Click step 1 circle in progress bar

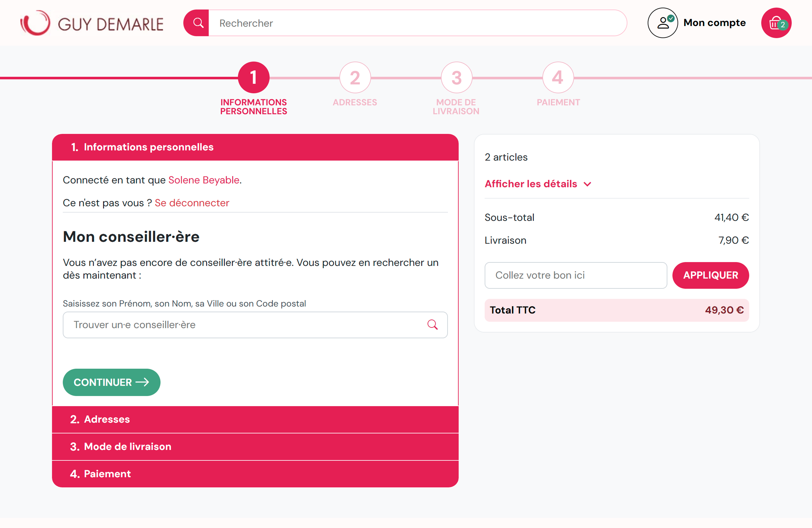253,77
